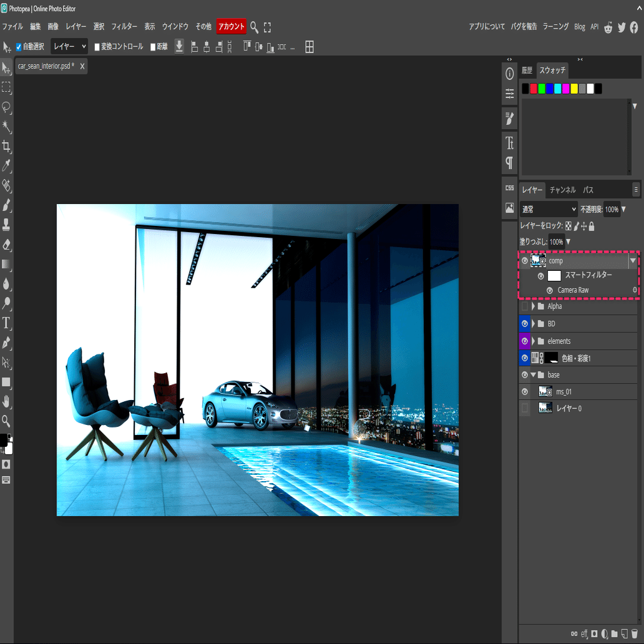Click the アカウント button
Viewport: 644px width, 644px height.
[232, 27]
